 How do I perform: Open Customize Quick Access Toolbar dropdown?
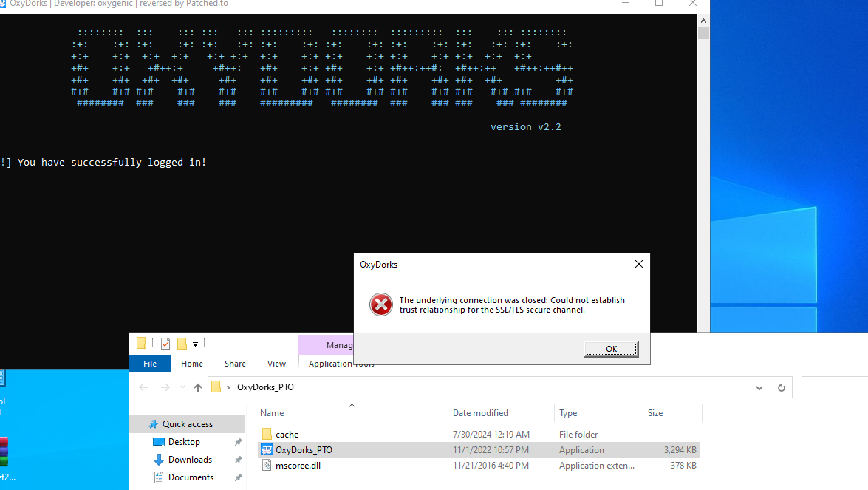[196, 344]
